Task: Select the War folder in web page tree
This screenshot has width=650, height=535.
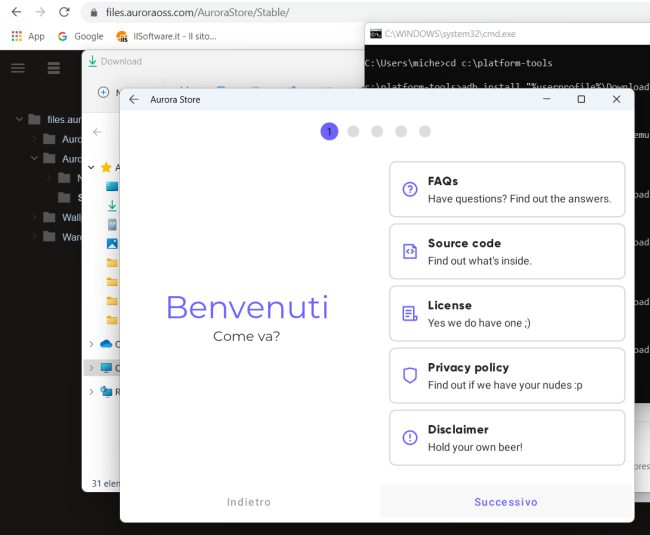Action: [x=63, y=237]
